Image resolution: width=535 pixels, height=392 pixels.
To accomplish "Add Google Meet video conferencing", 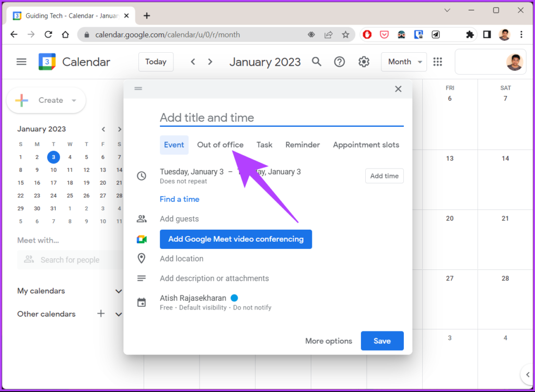I will tap(236, 239).
